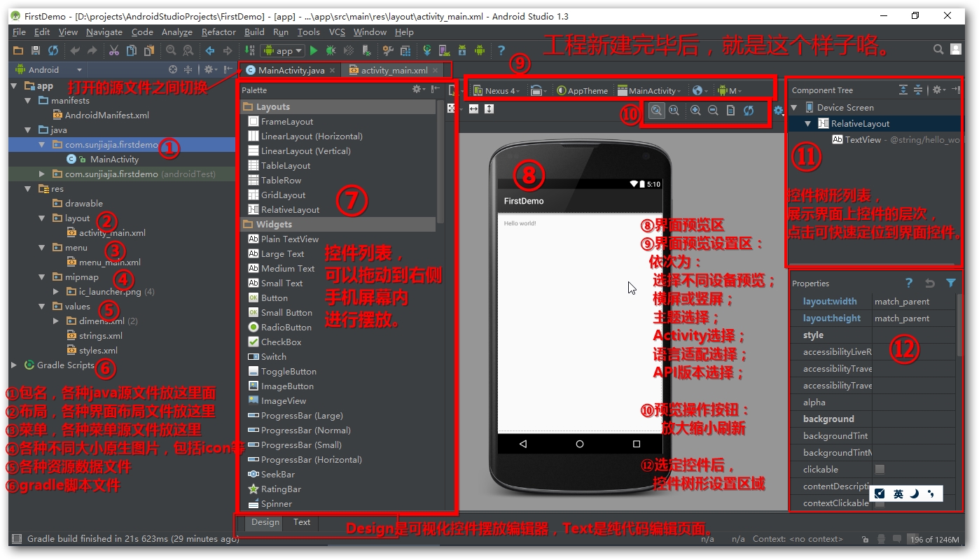Toggle Zoom to Fit preview button
Screen dimensions: 979x560
tap(656, 110)
